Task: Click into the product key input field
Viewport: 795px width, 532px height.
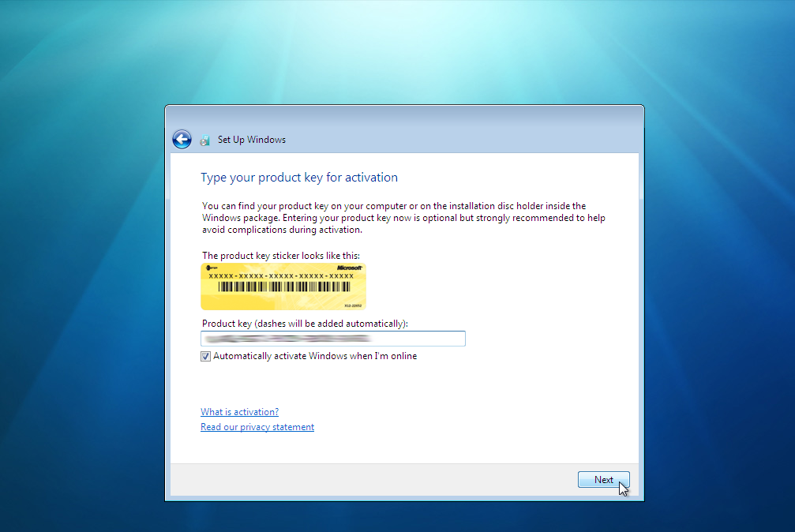Action: pyautogui.click(x=332, y=339)
